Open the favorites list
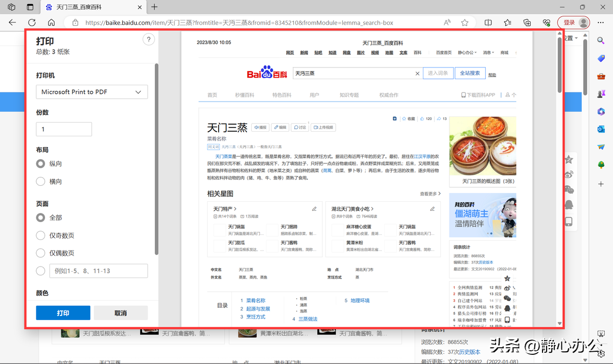 pos(508,22)
